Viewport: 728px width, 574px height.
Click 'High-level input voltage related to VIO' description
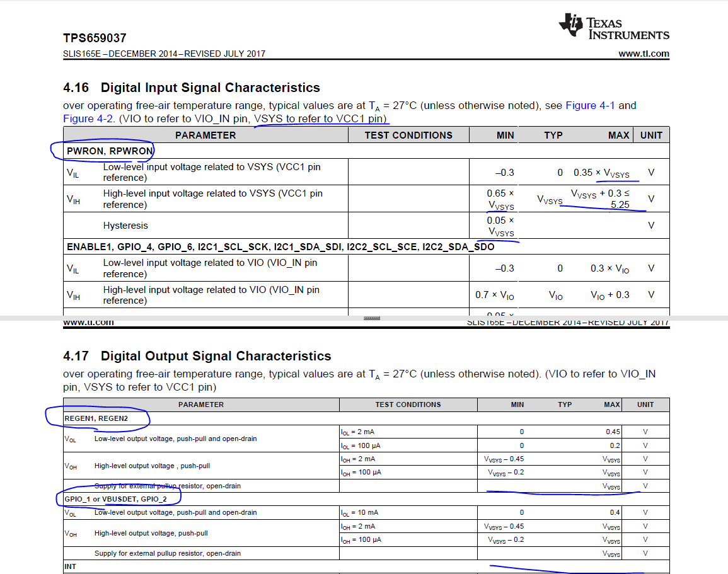[x=211, y=295]
